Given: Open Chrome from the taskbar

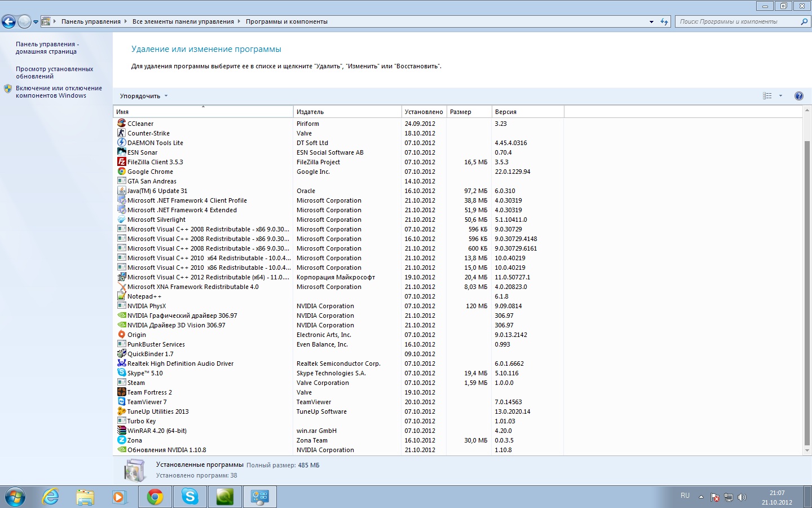Looking at the screenshot, I should tap(155, 497).
